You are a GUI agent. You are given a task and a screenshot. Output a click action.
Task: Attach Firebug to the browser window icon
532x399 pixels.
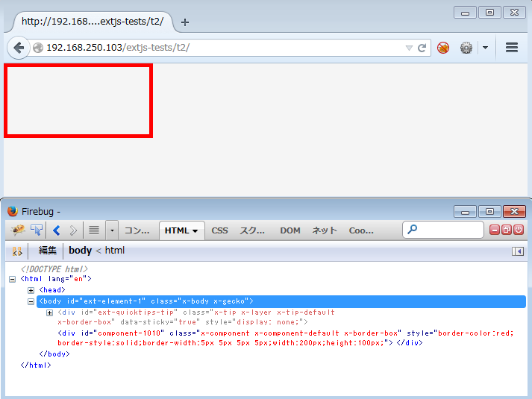click(x=507, y=230)
